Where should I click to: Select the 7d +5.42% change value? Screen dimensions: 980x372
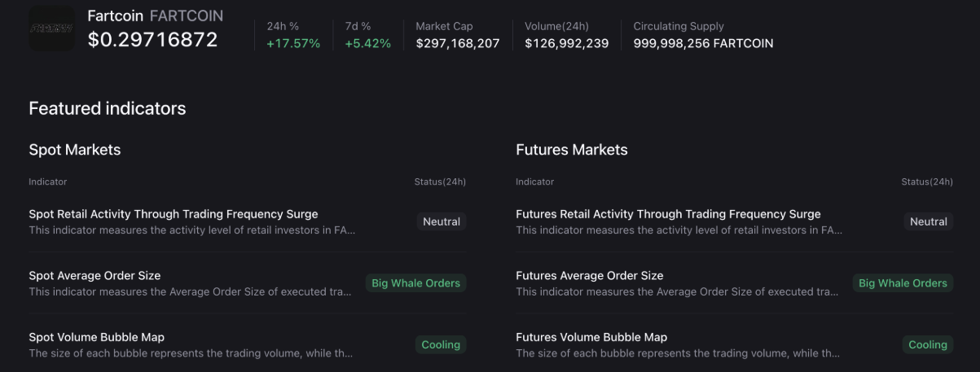[x=367, y=44]
